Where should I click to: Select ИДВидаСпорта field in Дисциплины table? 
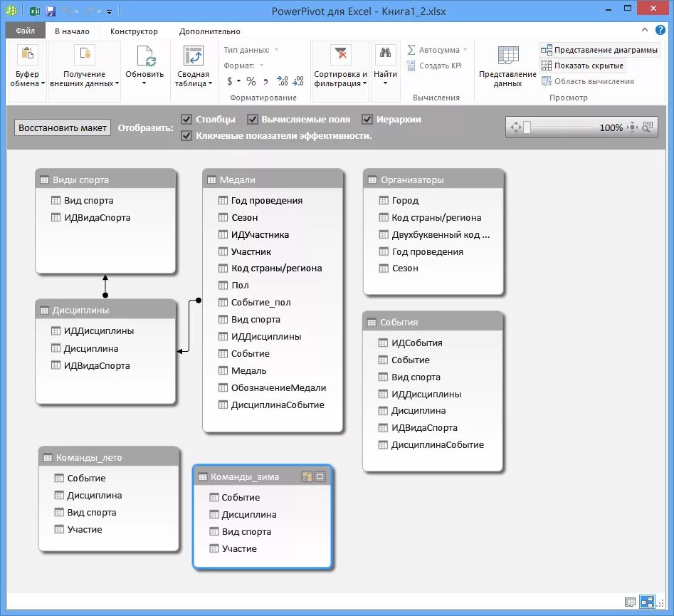(x=90, y=365)
